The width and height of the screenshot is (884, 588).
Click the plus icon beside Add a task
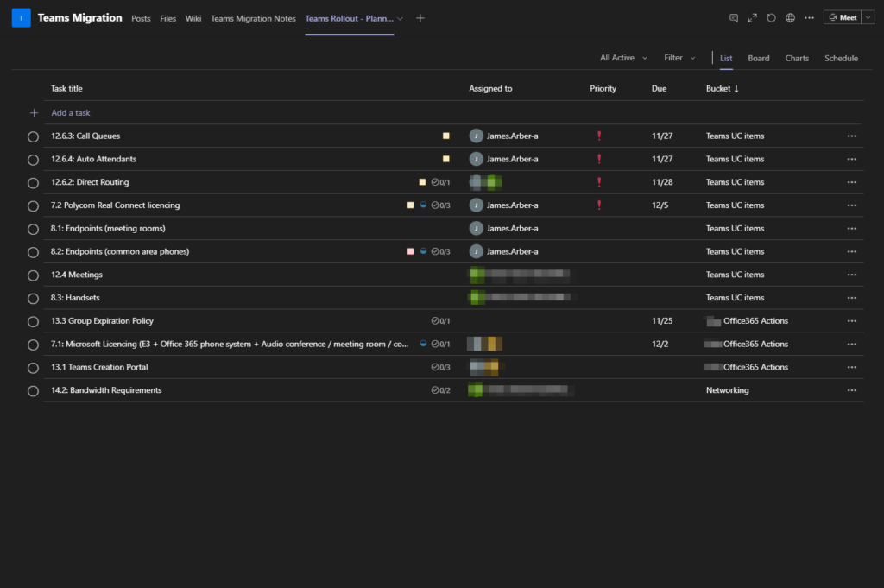[x=34, y=113]
